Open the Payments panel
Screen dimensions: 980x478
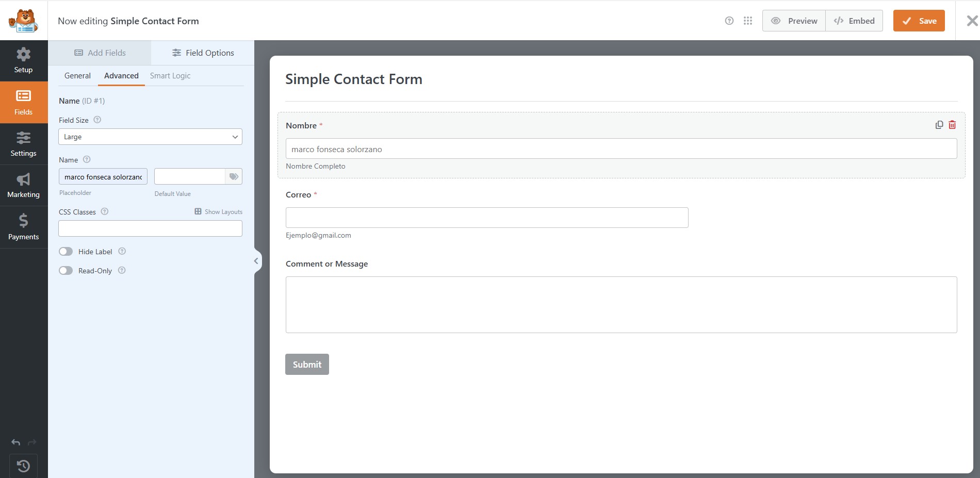tap(23, 227)
